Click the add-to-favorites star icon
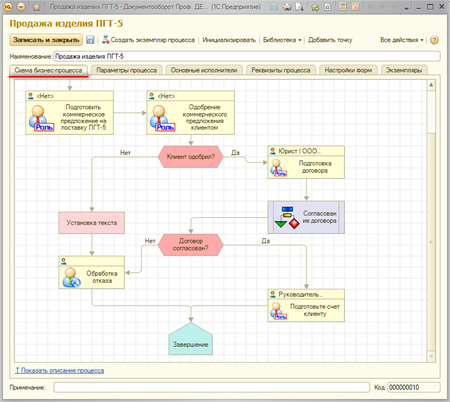The height and width of the screenshot is (402, 450). 315,7
